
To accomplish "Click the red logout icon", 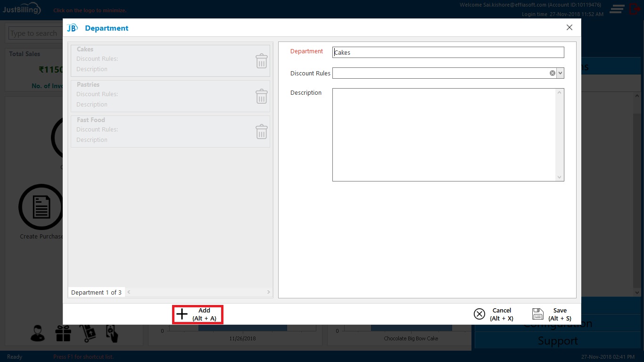I will pyautogui.click(x=635, y=9).
